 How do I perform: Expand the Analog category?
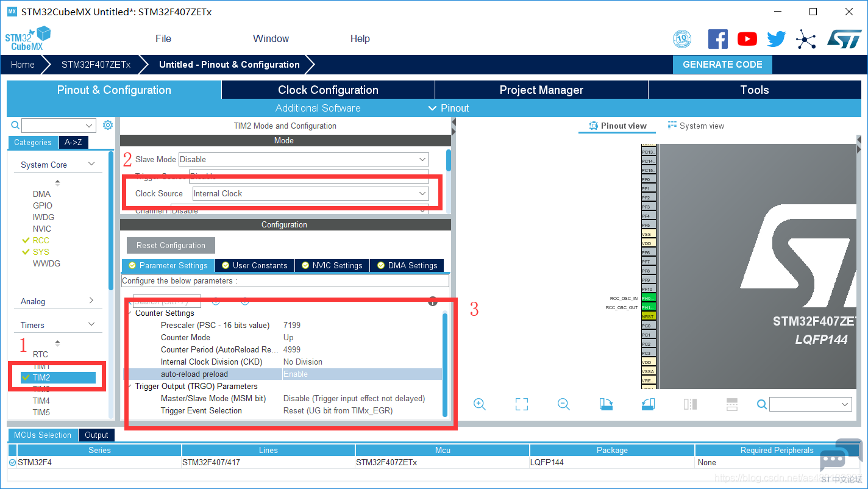pos(91,301)
